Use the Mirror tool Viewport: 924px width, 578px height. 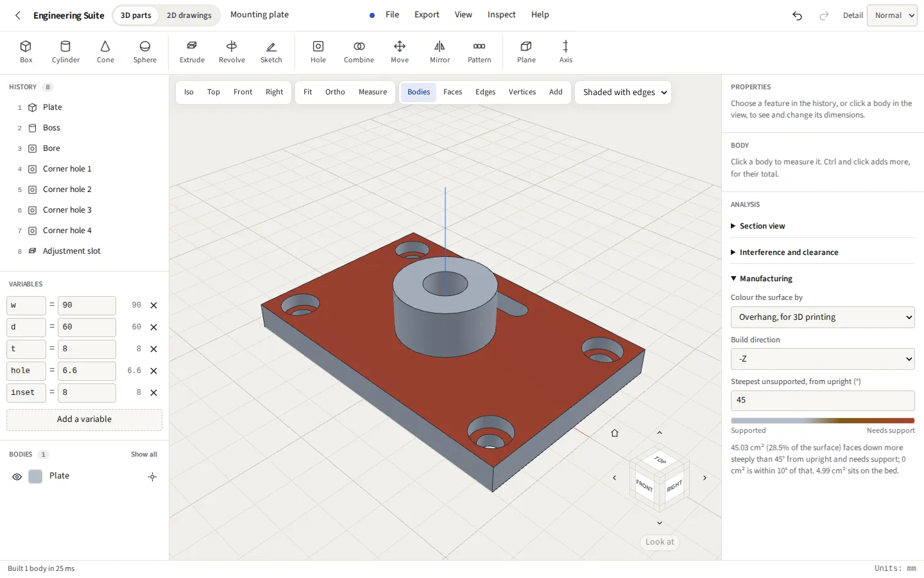440,52
